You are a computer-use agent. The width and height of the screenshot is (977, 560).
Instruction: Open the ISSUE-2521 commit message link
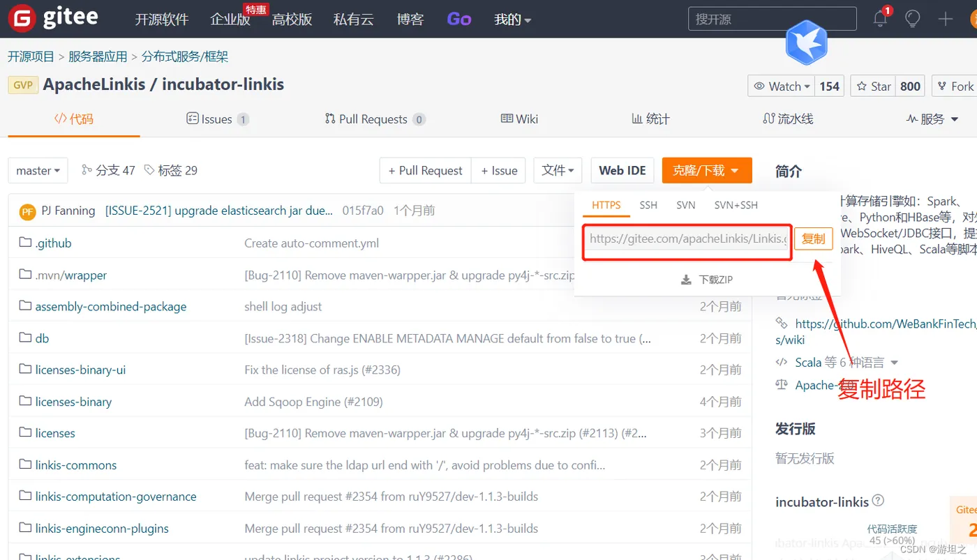(x=219, y=211)
